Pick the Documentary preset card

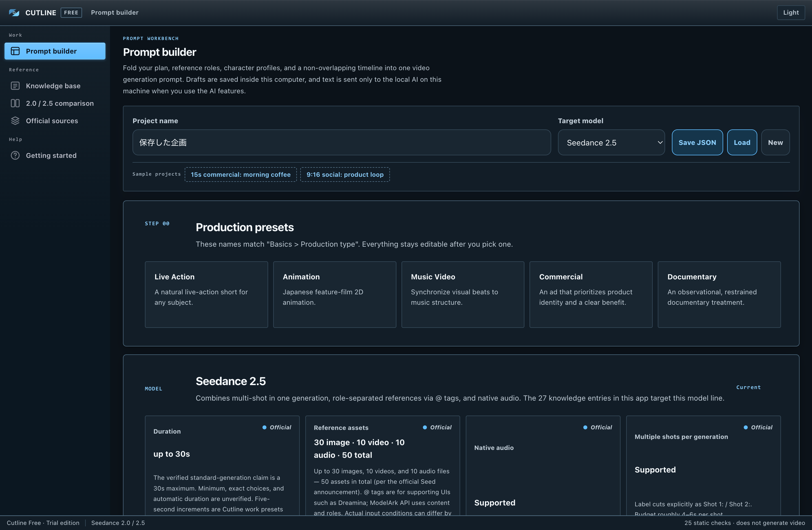[719, 295]
